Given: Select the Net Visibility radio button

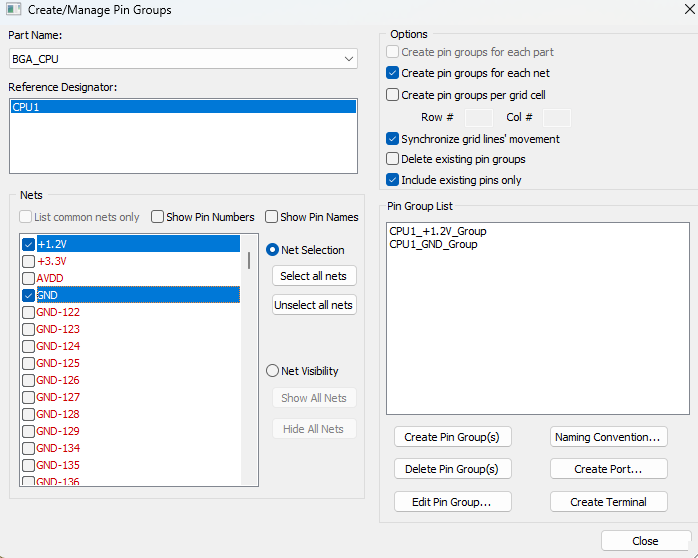Looking at the screenshot, I should click(x=272, y=371).
